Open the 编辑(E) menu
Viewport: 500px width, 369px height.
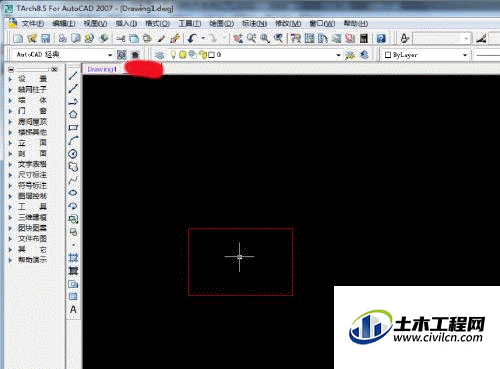(64, 24)
